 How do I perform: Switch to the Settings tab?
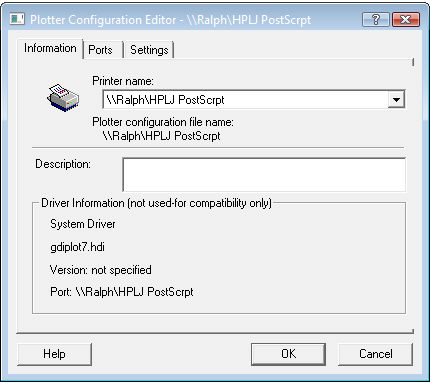149,50
